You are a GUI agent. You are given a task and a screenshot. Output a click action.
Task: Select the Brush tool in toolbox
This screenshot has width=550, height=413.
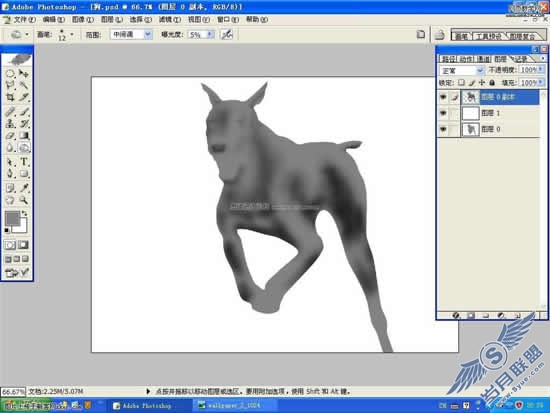(x=24, y=112)
